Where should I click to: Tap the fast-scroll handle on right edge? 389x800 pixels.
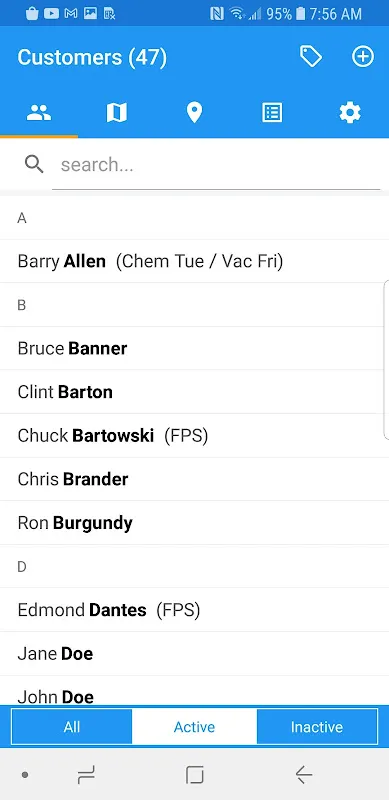point(386,360)
